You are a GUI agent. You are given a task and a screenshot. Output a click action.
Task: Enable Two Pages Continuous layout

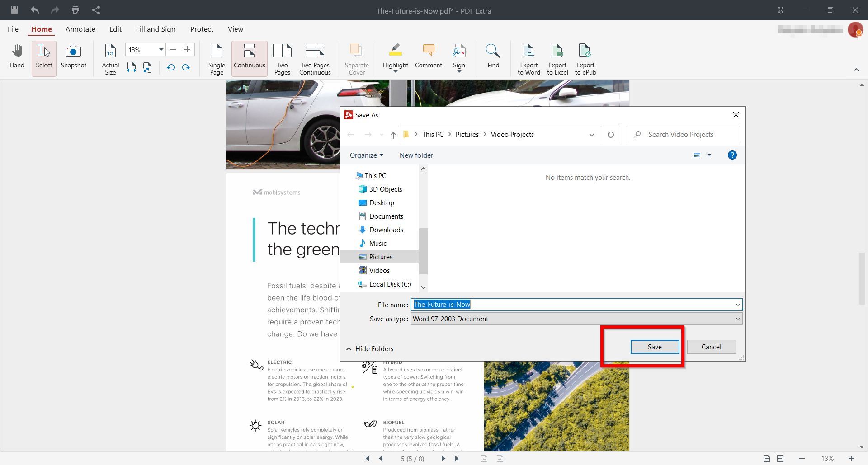point(315,59)
